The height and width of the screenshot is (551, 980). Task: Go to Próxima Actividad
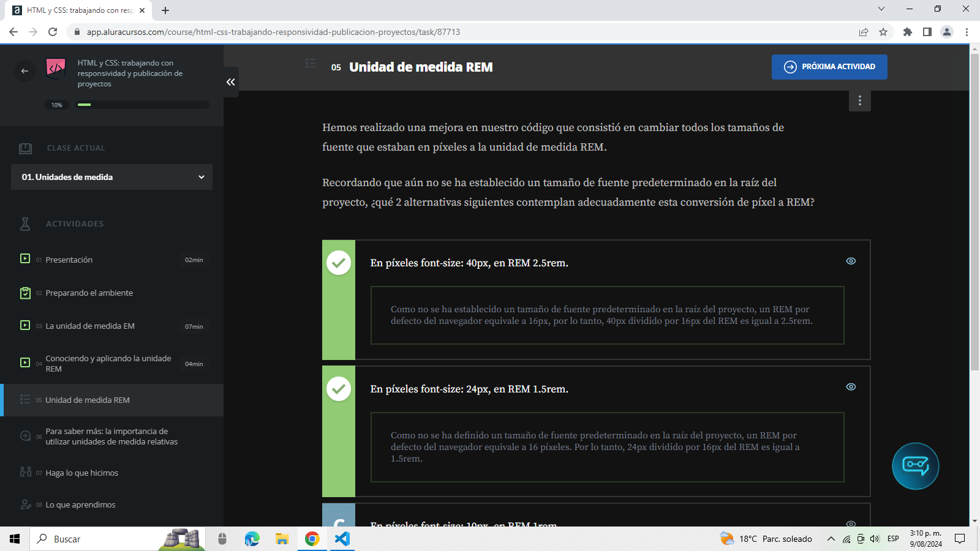point(829,67)
